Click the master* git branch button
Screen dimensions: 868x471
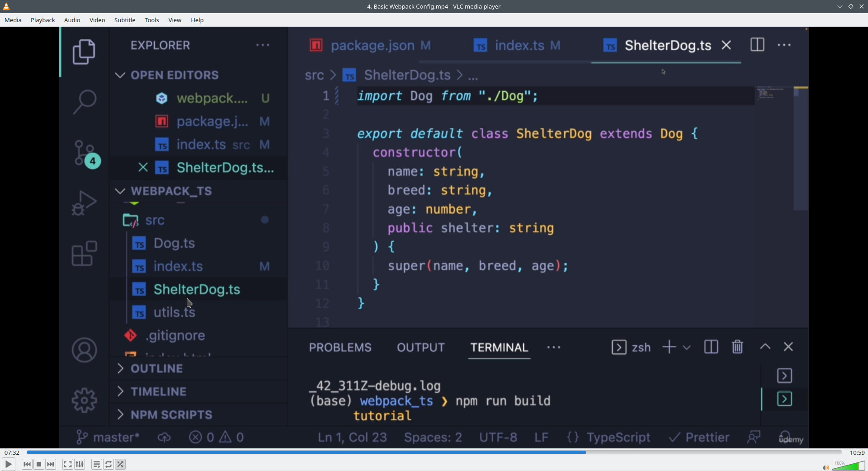pos(108,437)
